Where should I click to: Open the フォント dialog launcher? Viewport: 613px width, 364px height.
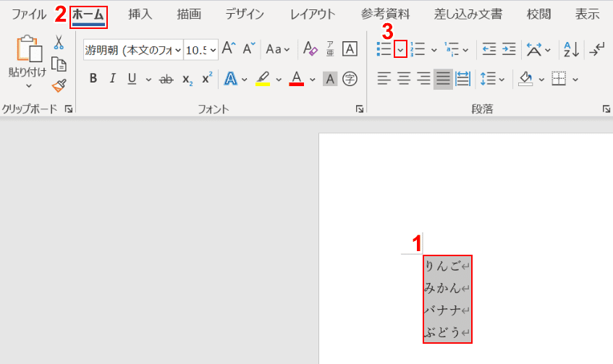point(360,109)
